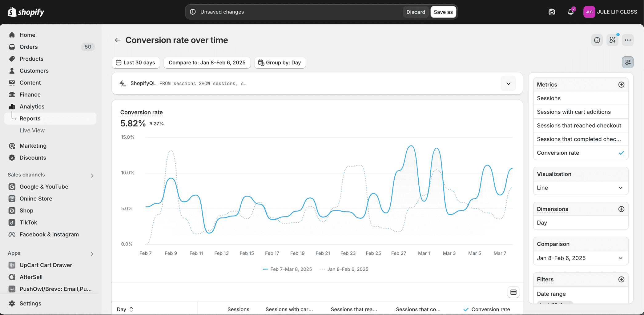Click the ShopifyQL lightning icon
Image resolution: width=644 pixels, height=315 pixels.
(123, 83)
